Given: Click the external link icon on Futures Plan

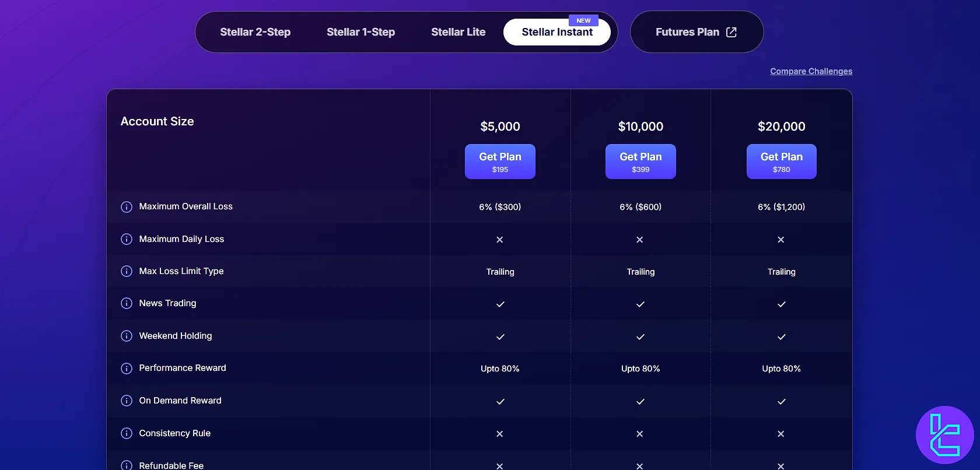Looking at the screenshot, I should pyautogui.click(x=731, y=32).
